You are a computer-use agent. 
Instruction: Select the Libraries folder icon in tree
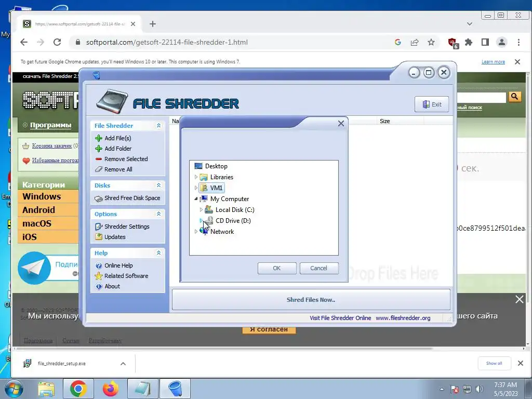[204, 177]
